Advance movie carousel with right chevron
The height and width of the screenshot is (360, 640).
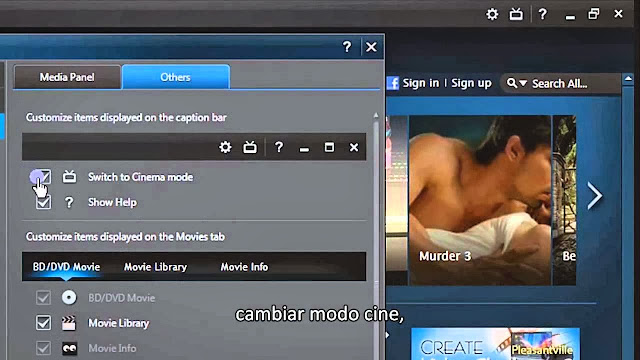tap(595, 196)
